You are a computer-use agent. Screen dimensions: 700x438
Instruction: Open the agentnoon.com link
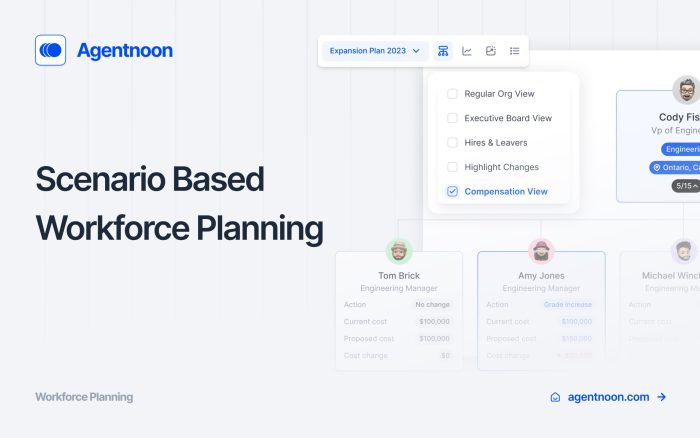click(608, 397)
